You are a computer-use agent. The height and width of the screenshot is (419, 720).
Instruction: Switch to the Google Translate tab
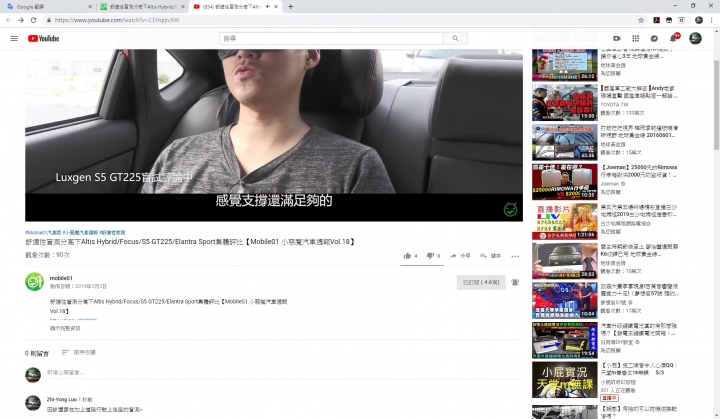(46, 7)
